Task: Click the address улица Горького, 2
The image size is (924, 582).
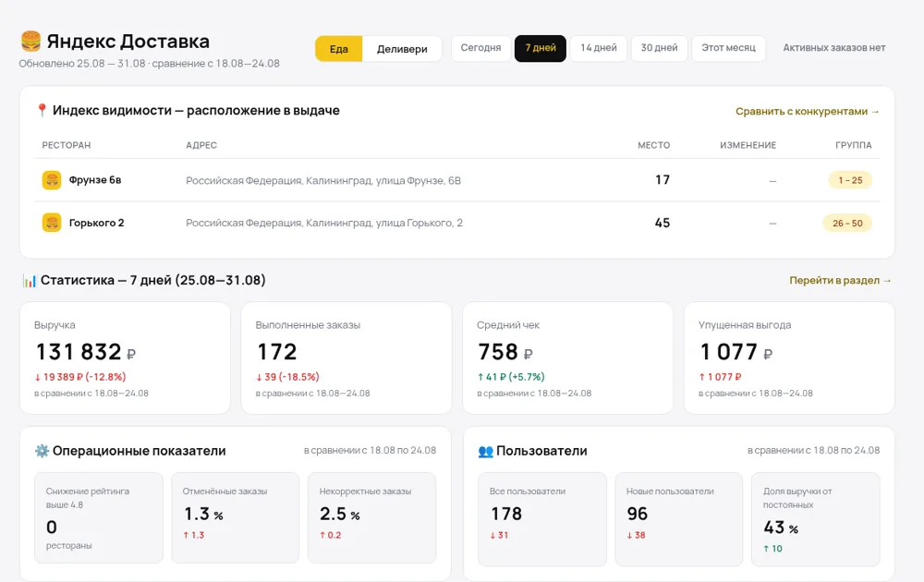Action: click(324, 223)
